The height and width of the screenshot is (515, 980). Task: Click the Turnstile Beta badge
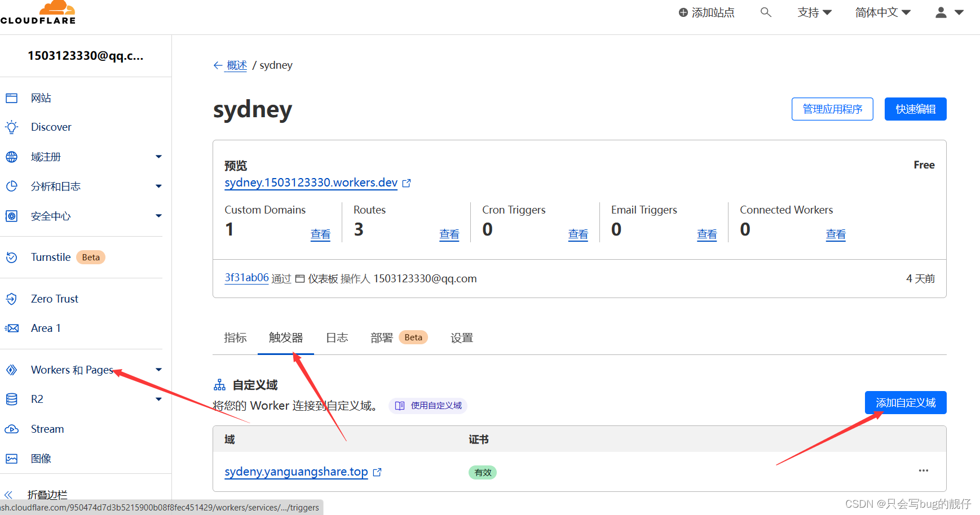pos(91,257)
